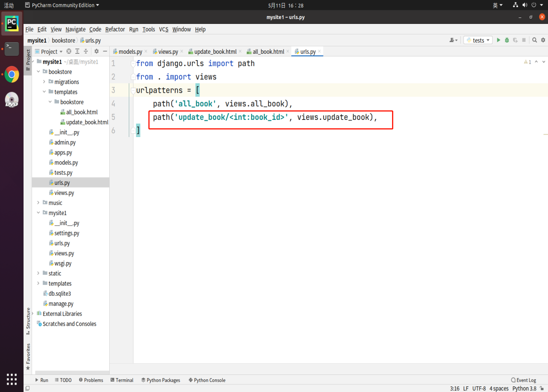Click the Python 3.8 interpreter selector
Image resolution: width=548 pixels, height=392 pixels.
tap(524, 388)
